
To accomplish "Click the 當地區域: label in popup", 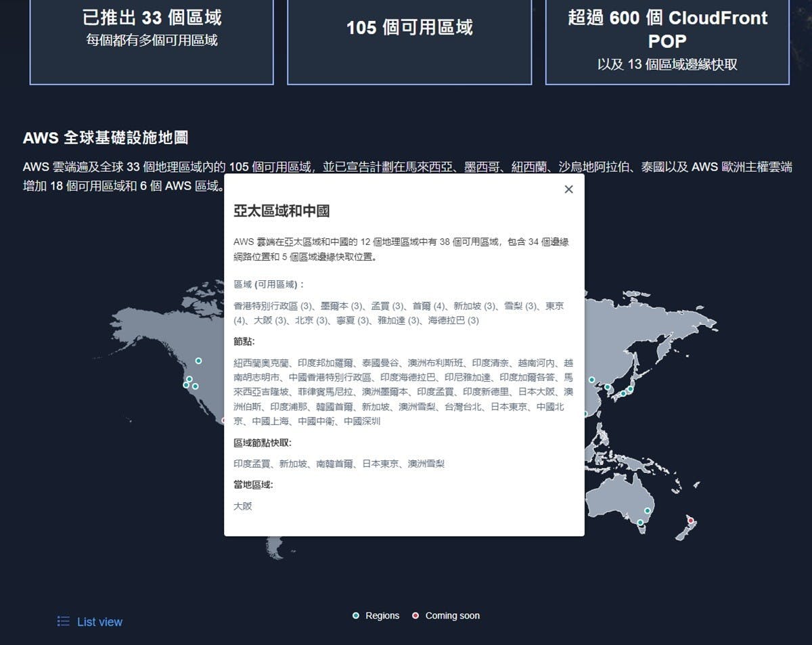I will (253, 485).
